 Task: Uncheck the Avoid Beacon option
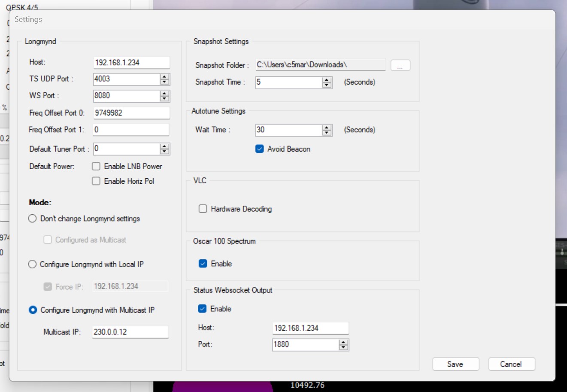point(260,149)
